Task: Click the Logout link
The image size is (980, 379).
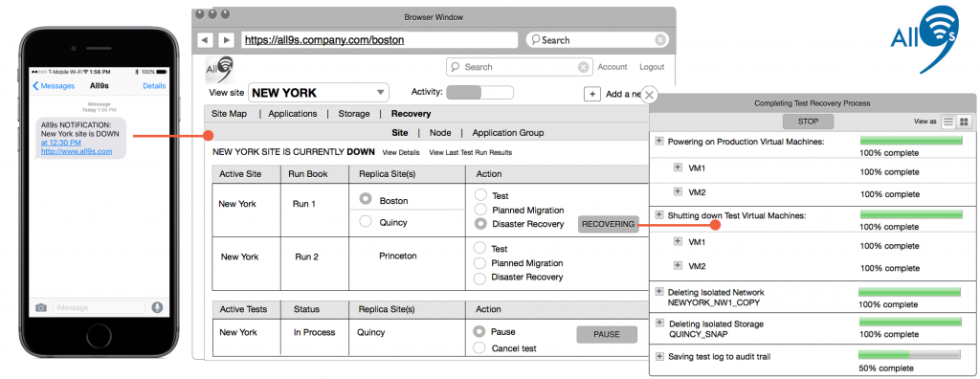Action: [x=652, y=67]
